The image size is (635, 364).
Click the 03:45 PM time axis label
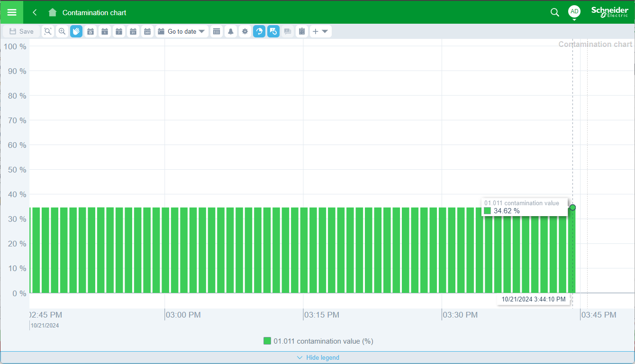tap(599, 315)
